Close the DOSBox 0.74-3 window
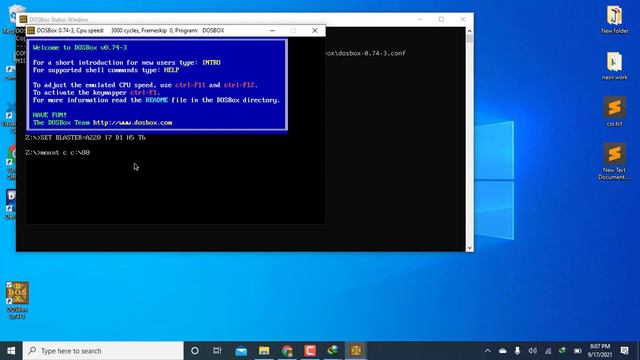The image size is (640, 360). click(315, 31)
